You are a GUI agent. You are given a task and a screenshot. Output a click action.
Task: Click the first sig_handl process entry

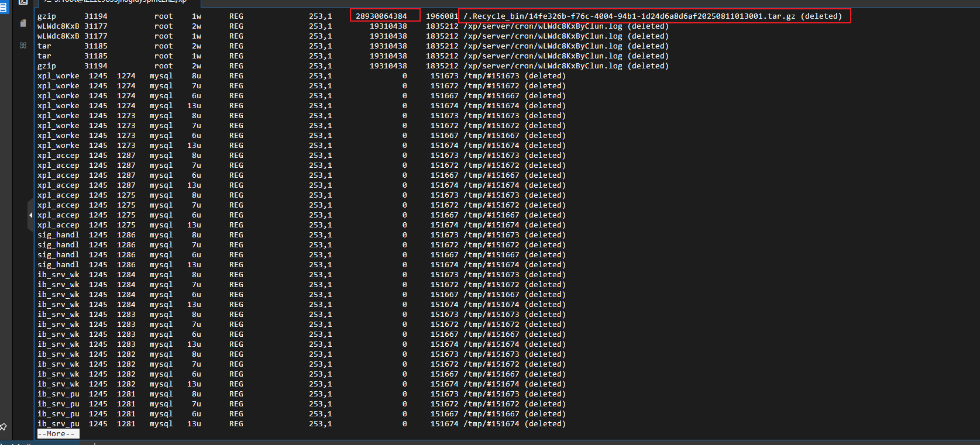coord(58,235)
